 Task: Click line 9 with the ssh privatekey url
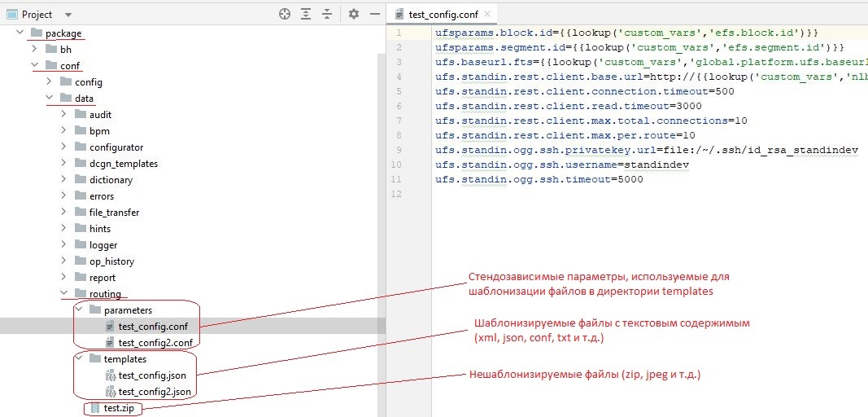click(x=647, y=150)
